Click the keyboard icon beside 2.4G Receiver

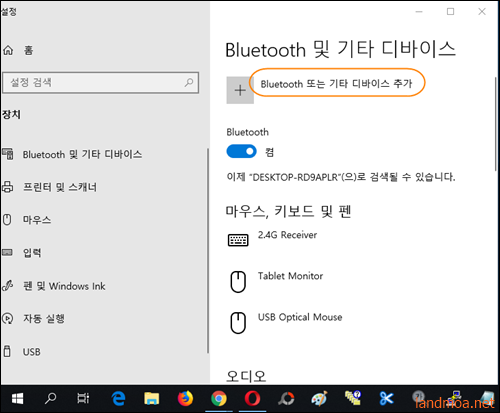[238, 240]
